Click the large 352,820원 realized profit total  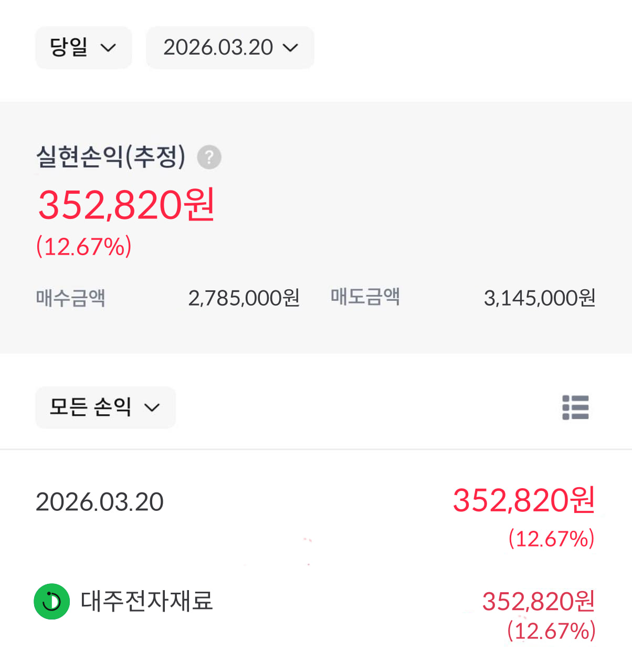127,205
